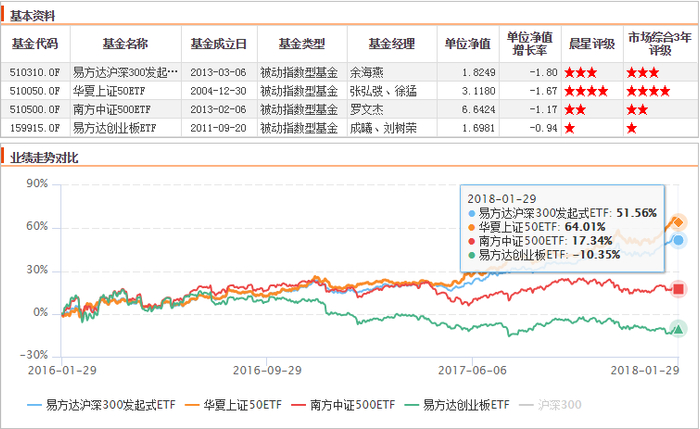Open fund name 易方达沪深300发起… in table
This screenshot has height=429, width=700.
[125, 72]
